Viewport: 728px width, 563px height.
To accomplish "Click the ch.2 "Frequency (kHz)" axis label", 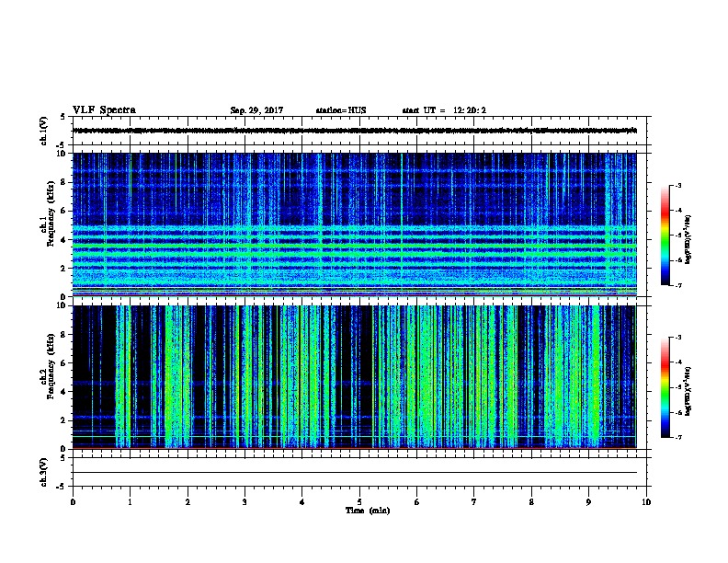I will (51, 366).
